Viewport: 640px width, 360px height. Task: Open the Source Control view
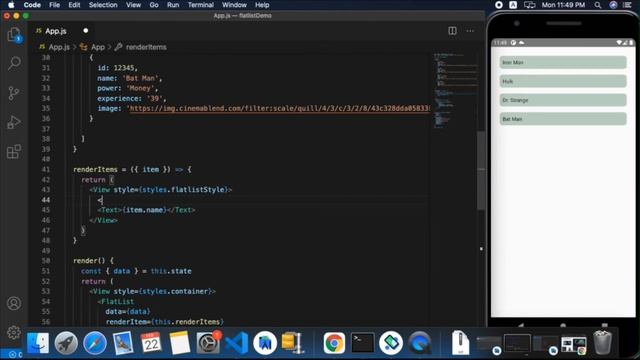click(14, 93)
